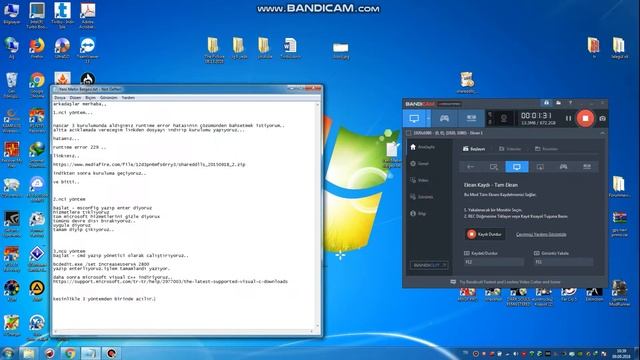Open the Biçim menu in Notepad
This screenshot has height=360, width=640.
[90, 98]
